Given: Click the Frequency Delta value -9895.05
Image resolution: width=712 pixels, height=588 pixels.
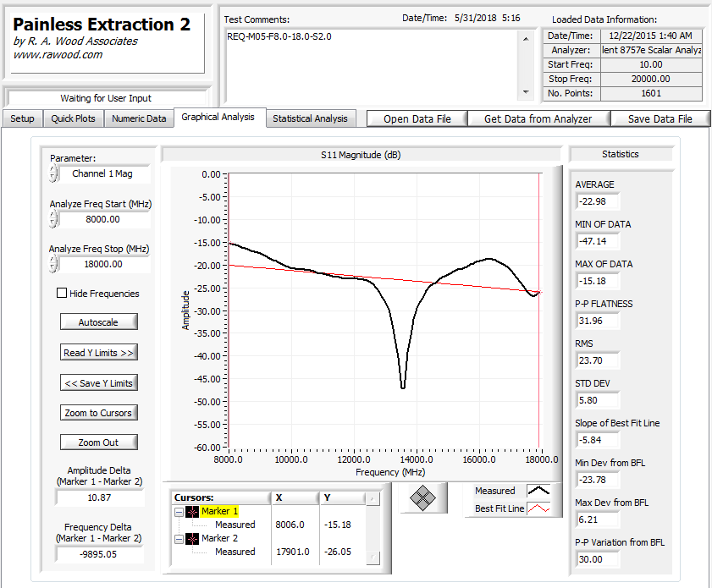Looking at the screenshot, I should pos(98,554).
